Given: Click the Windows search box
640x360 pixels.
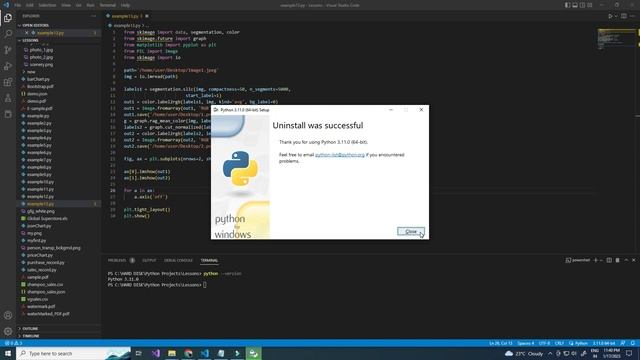Looking at the screenshot, I should click(73, 353).
